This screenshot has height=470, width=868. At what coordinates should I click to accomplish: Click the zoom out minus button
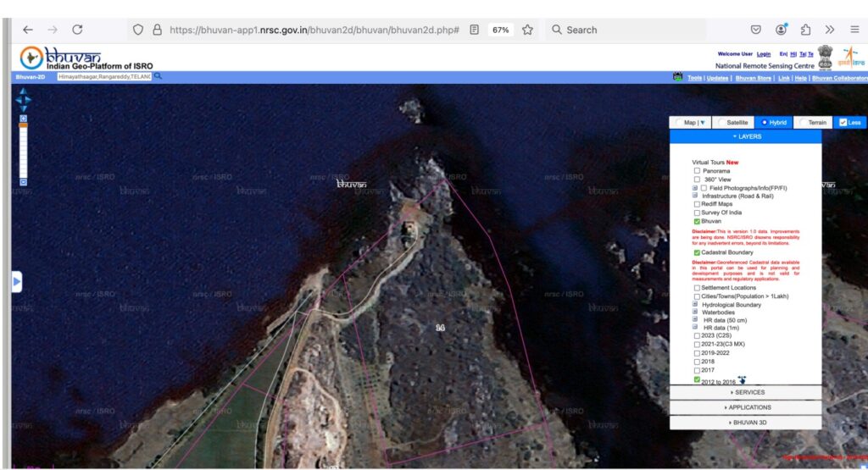[24, 182]
